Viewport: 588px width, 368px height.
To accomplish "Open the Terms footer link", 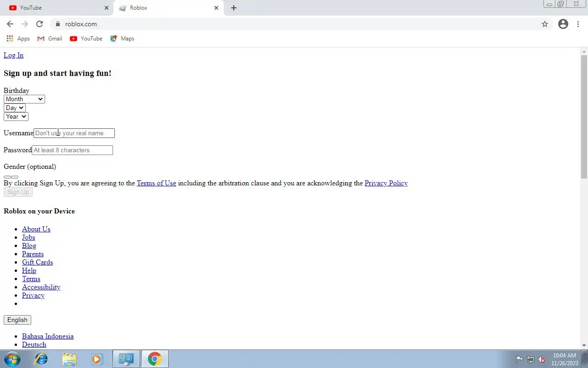I will click(31, 279).
